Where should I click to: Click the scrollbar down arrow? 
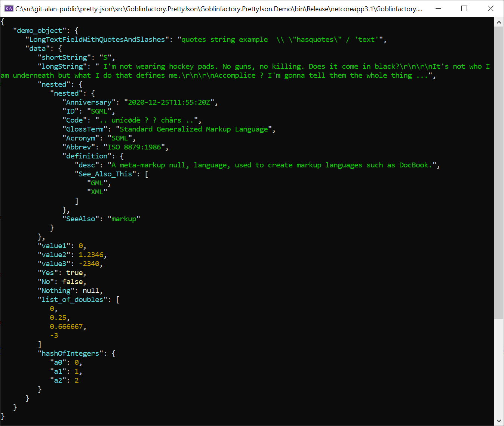(499, 421)
